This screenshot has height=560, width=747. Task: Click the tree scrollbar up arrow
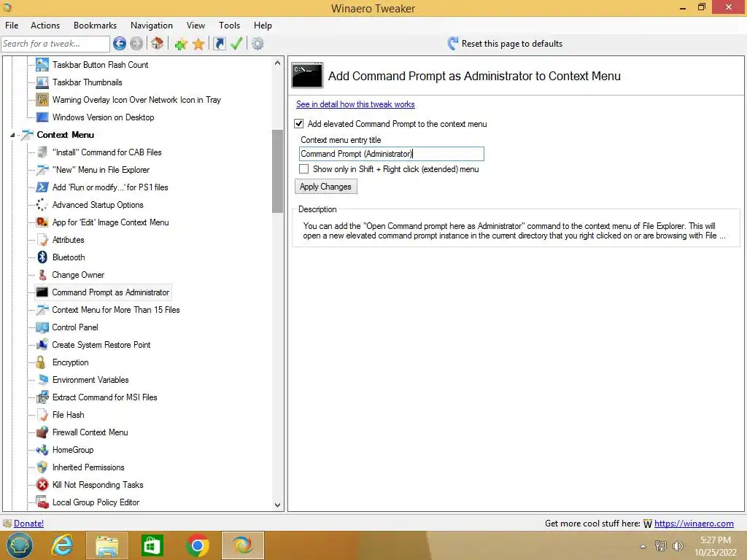pyautogui.click(x=278, y=63)
